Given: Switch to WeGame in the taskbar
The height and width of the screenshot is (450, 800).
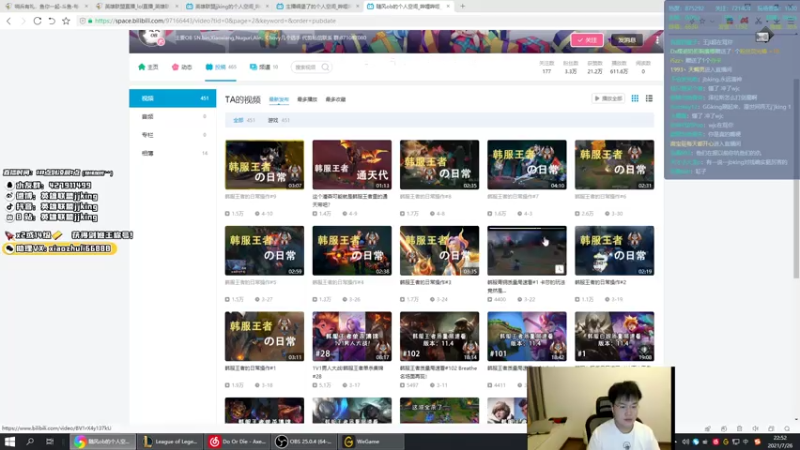Looking at the screenshot, I should click(371, 441).
